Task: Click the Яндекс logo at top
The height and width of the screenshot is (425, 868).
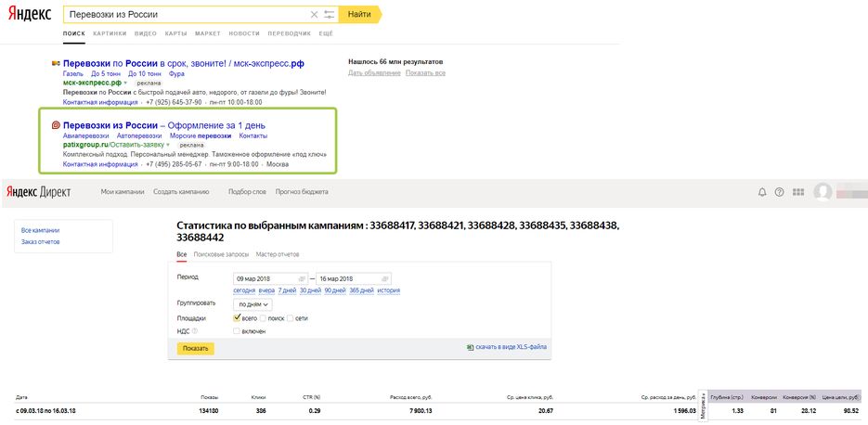Action: [x=30, y=14]
